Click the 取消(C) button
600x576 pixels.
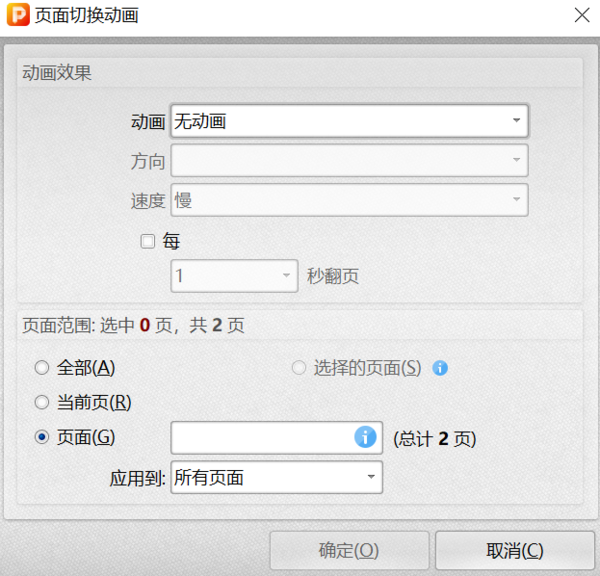pyautogui.click(x=515, y=551)
